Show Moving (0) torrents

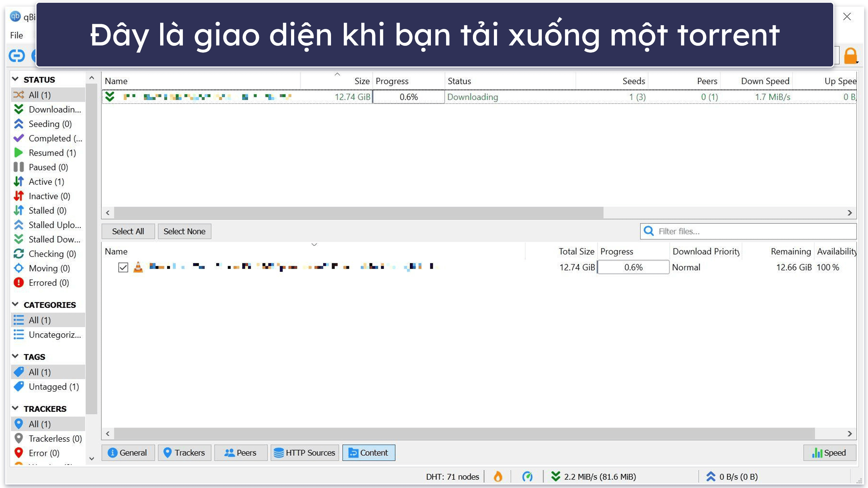coord(48,268)
